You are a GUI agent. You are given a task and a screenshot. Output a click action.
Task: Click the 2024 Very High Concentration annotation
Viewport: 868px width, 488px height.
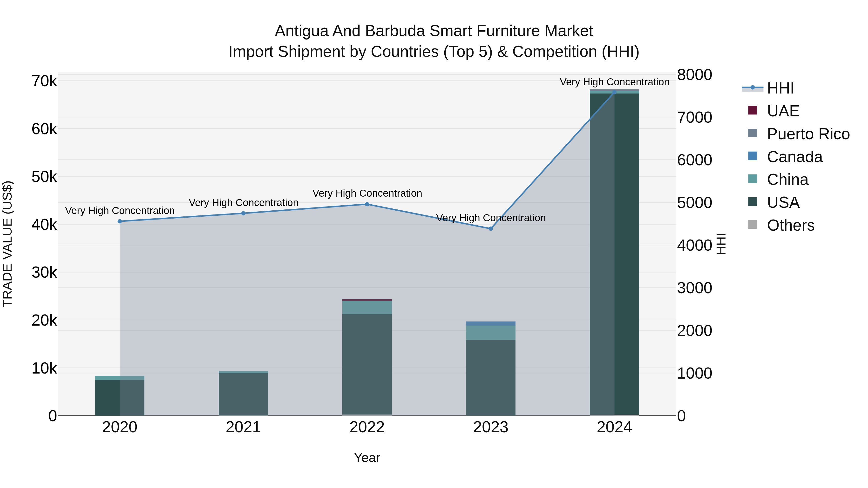(x=614, y=82)
